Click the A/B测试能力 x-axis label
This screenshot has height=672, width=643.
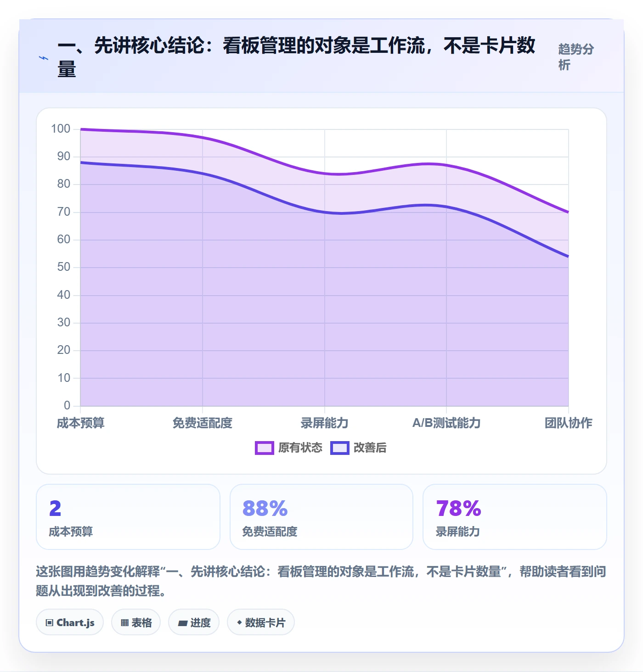446,423
